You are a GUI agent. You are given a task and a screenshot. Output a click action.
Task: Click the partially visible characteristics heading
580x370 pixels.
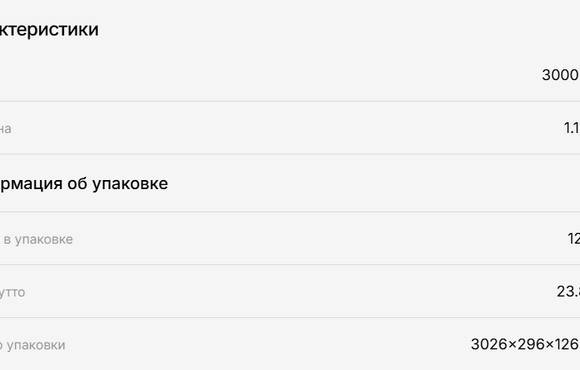[x=49, y=29]
